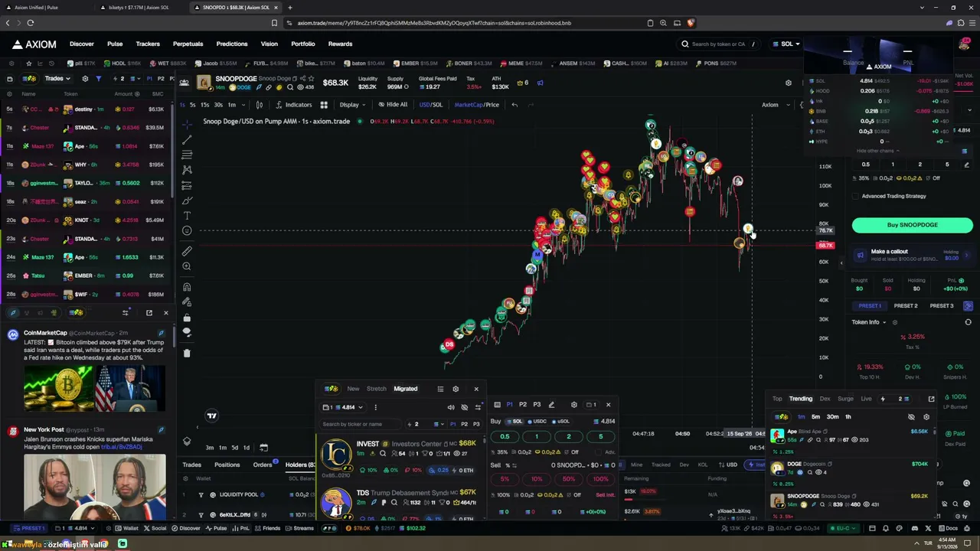Tick the Advanced Trading Strategy checkbox
Viewport: 980px width, 551px height.
(855, 196)
